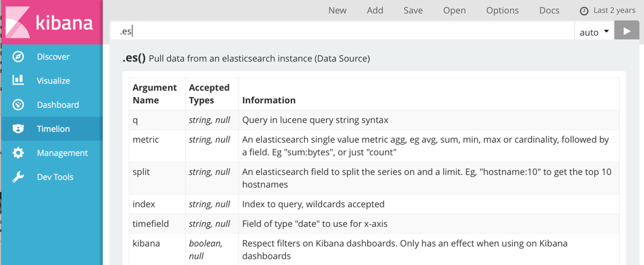The height and width of the screenshot is (265, 644).
Task: Click the clock icon in the top bar
Action: [x=584, y=11]
